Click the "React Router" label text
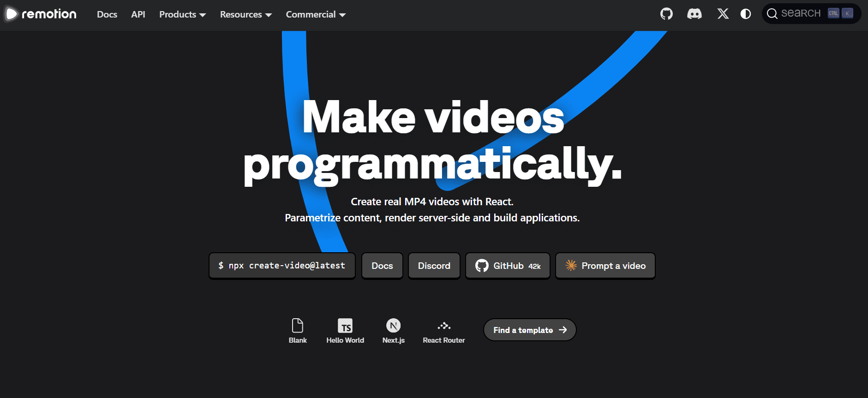Viewport: 868px width, 398px height. 444,340
